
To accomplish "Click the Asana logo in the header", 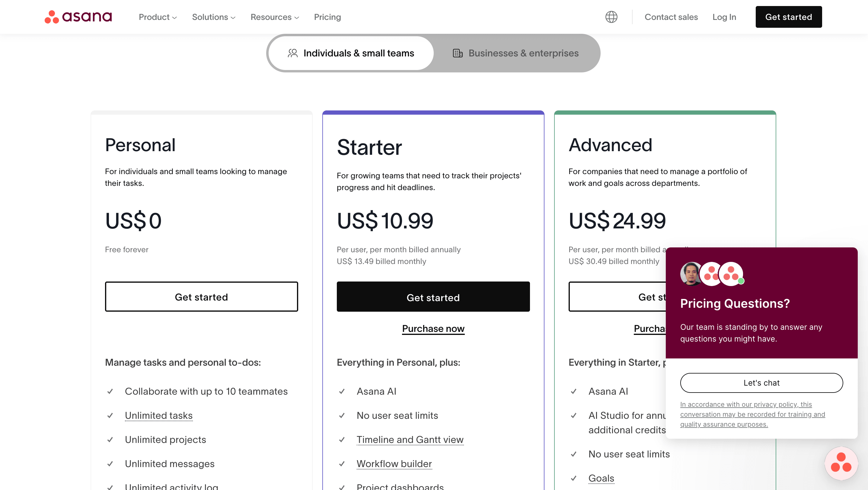I will [78, 17].
